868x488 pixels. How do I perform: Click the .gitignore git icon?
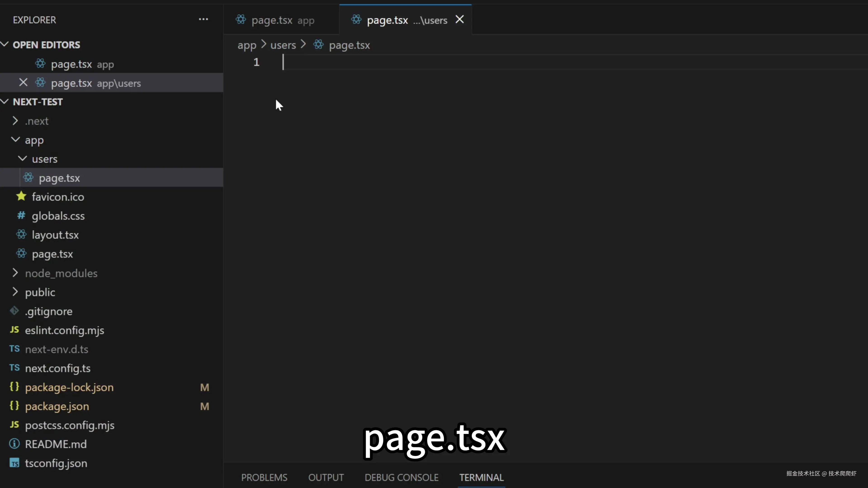point(14,311)
